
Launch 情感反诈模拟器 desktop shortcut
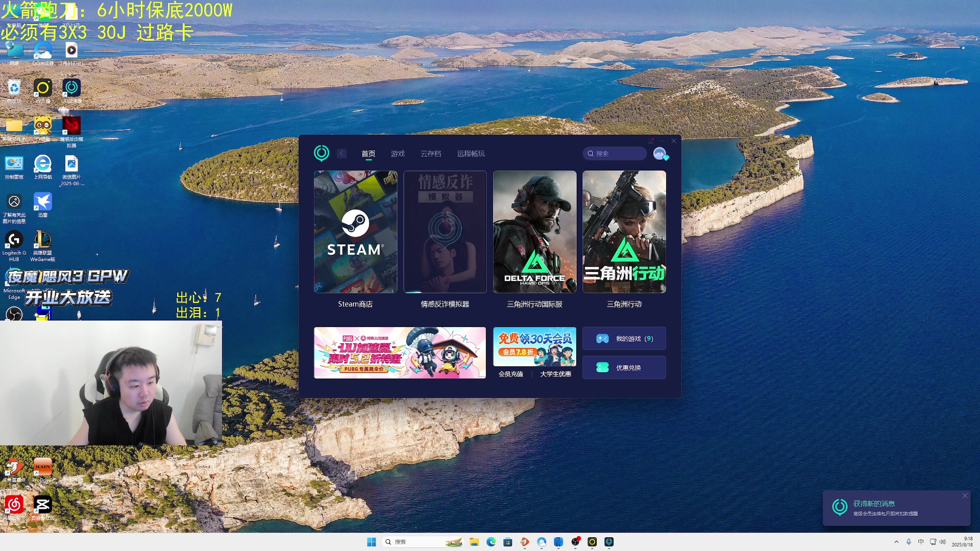71,132
